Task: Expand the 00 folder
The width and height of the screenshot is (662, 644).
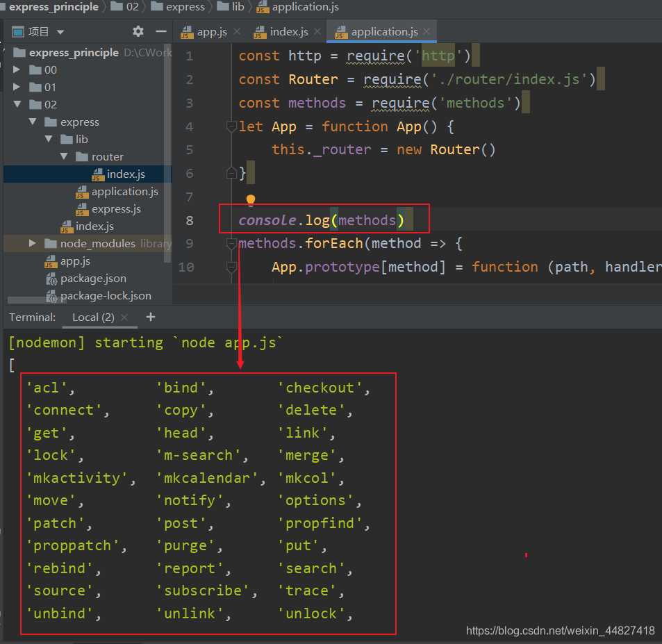Action: (x=16, y=69)
